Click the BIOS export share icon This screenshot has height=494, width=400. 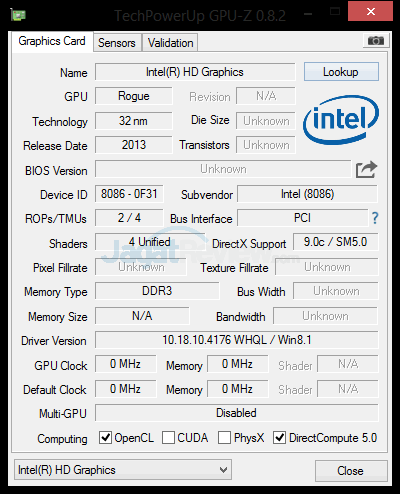click(366, 169)
